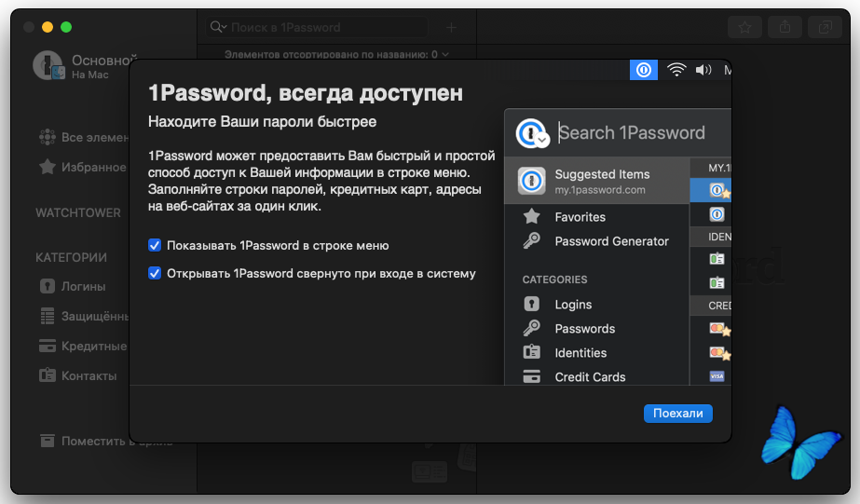Image resolution: width=860 pixels, height=504 pixels.
Task: Expand search options magnifier dropdown
Action: [218, 27]
